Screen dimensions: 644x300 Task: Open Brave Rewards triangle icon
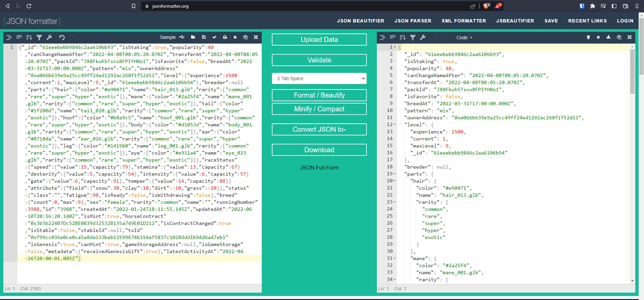click(498, 6)
